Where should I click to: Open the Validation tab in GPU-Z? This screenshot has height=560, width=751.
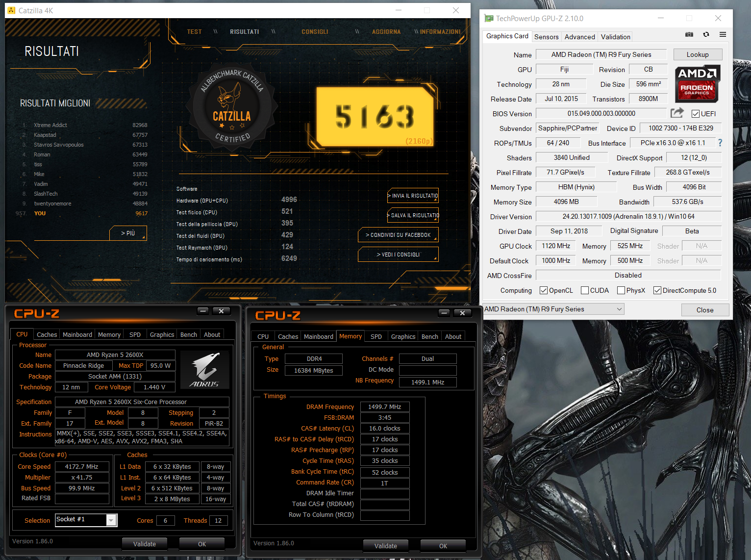pyautogui.click(x=615, y=37)
